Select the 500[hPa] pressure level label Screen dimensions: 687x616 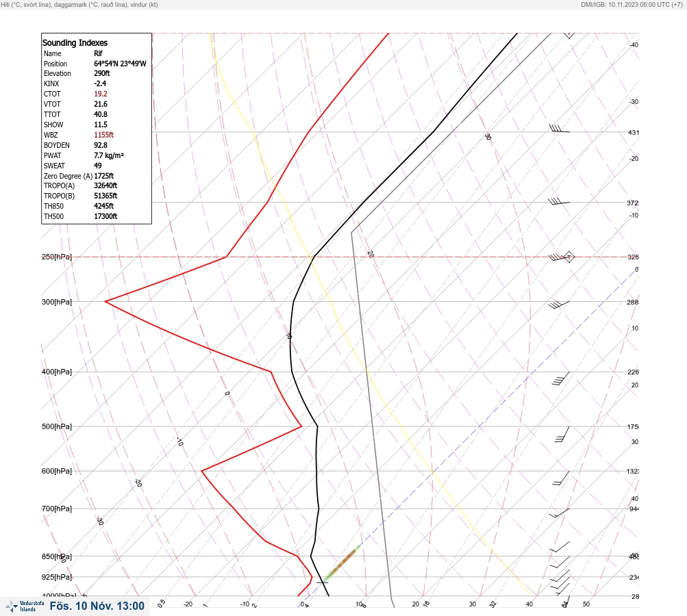click(x=57, y=426)
